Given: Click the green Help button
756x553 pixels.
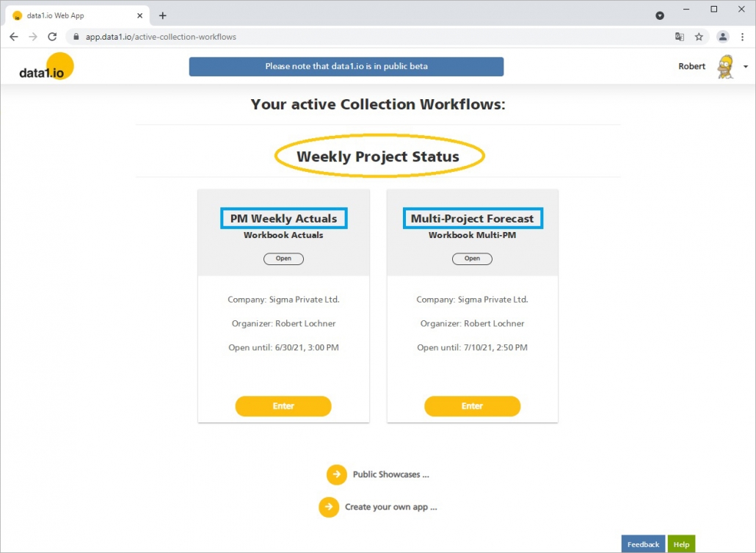Looking at the screenshot, I should coord(681,543).
